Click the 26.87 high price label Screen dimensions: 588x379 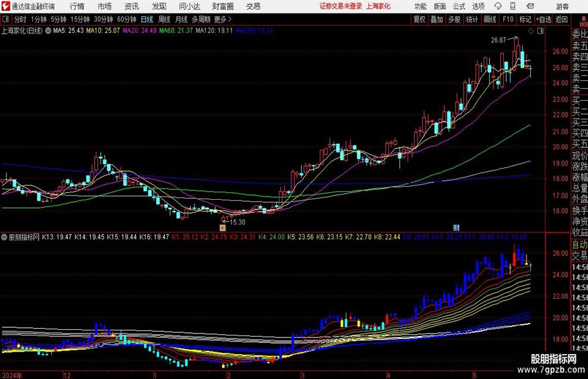[498, 40]
